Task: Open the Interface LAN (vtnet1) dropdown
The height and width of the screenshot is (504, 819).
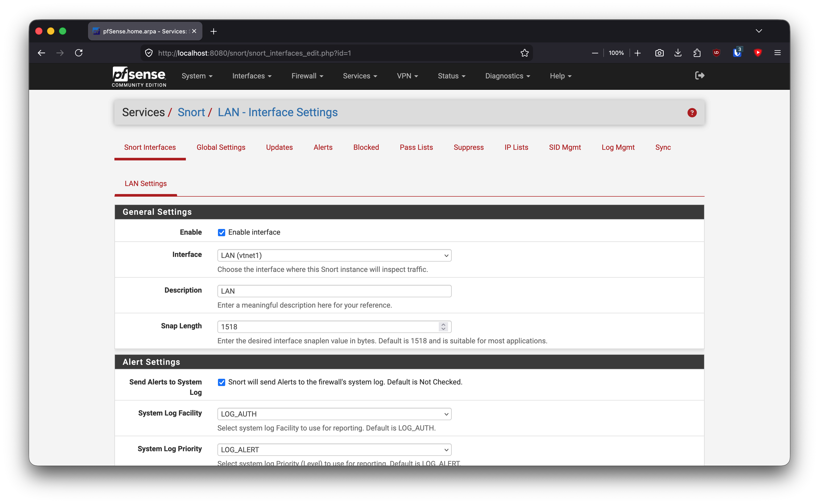Action: click(x=334, y=256)
